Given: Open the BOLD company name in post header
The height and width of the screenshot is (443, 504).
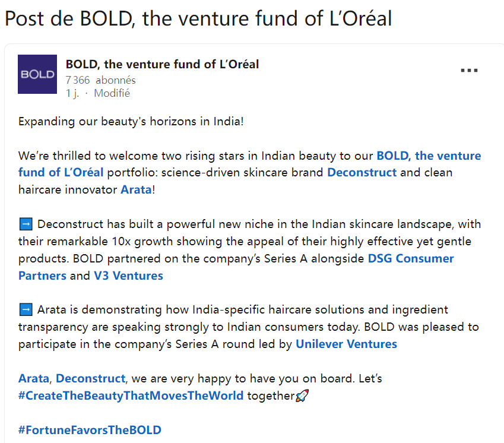Looking at the screenshot, I should [162, 64].
